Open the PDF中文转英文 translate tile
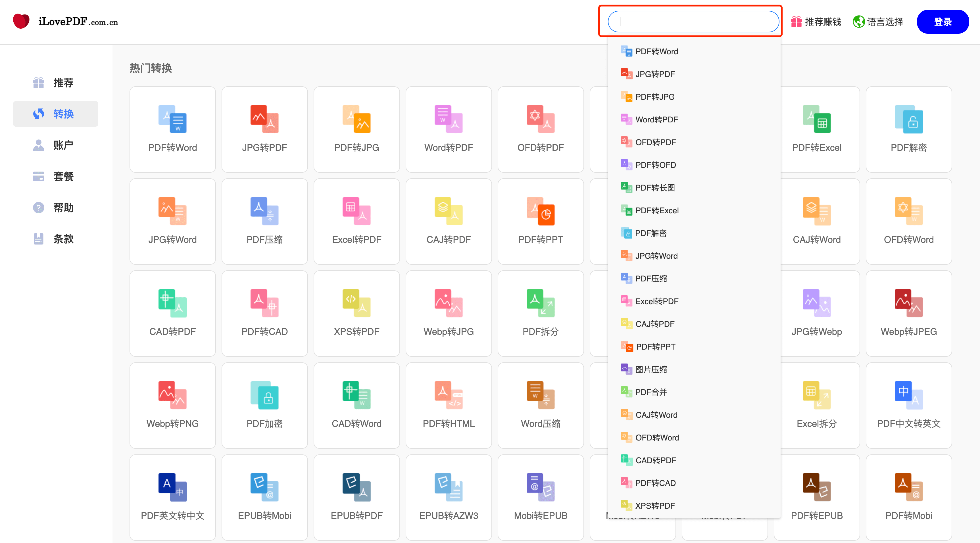980x543 pixels. tap(908, 405)
